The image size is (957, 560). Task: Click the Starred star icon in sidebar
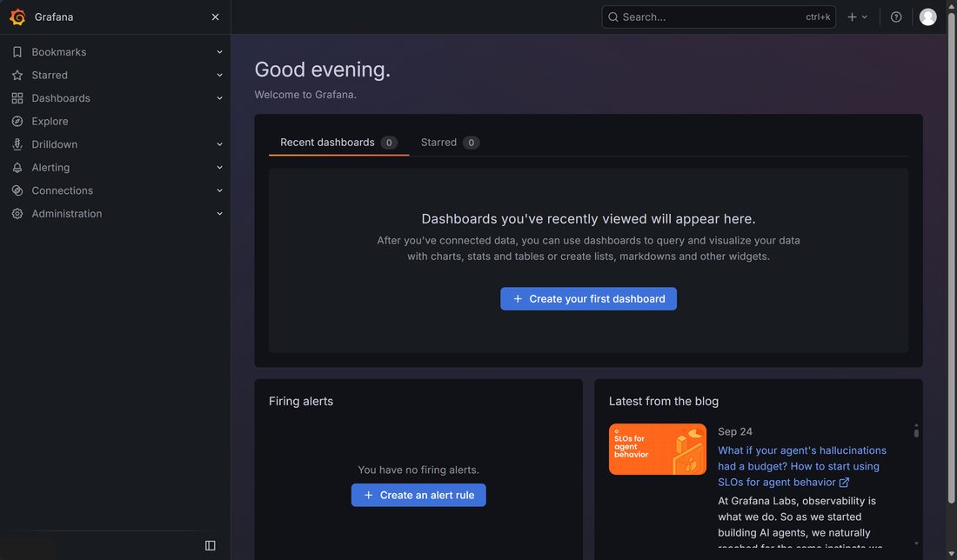tap(17, 75)
